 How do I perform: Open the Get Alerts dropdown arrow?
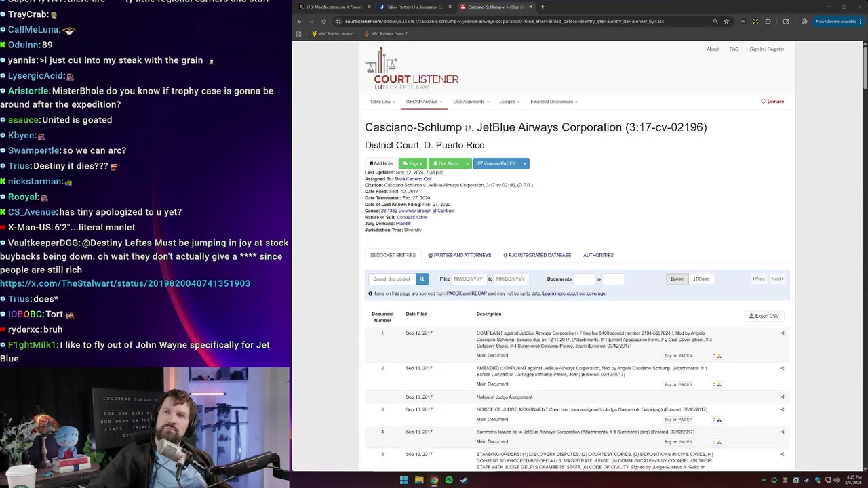(x=467, y=163)
